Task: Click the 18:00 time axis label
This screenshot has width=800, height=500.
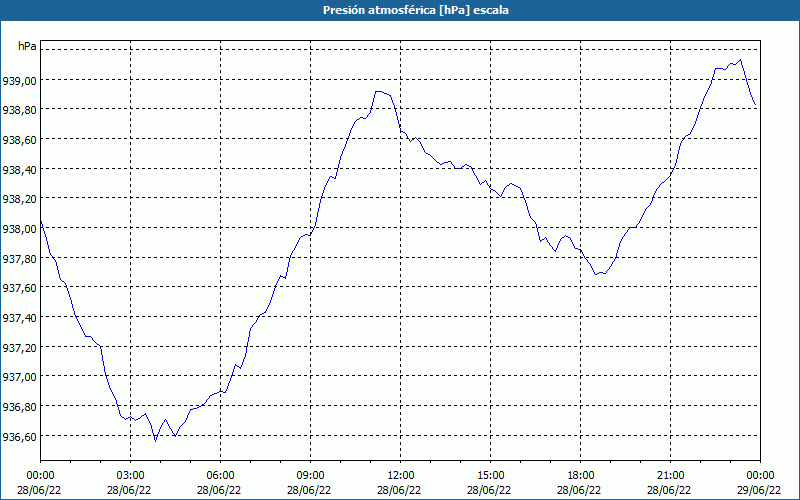Action: click(581, 476)
